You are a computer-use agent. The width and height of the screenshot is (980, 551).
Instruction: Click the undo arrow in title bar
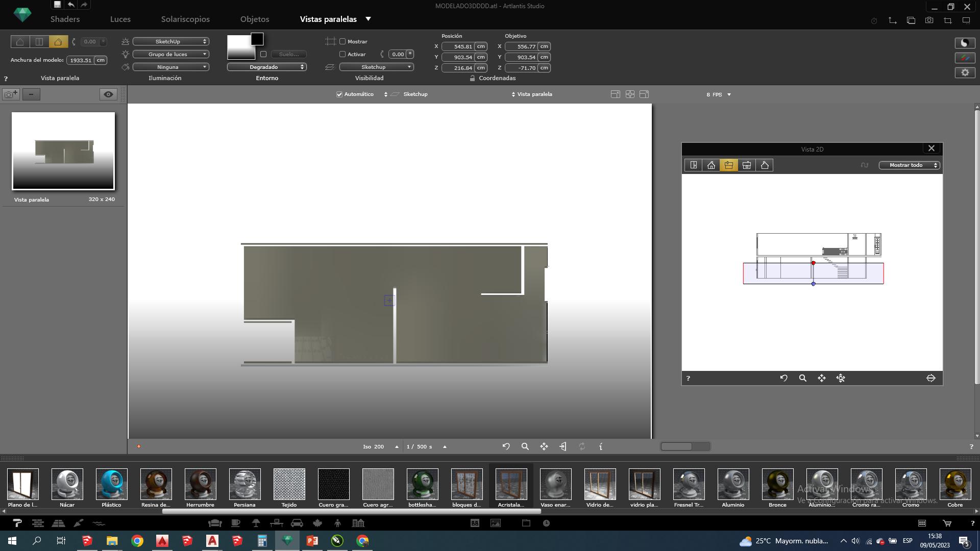[71, 5]
